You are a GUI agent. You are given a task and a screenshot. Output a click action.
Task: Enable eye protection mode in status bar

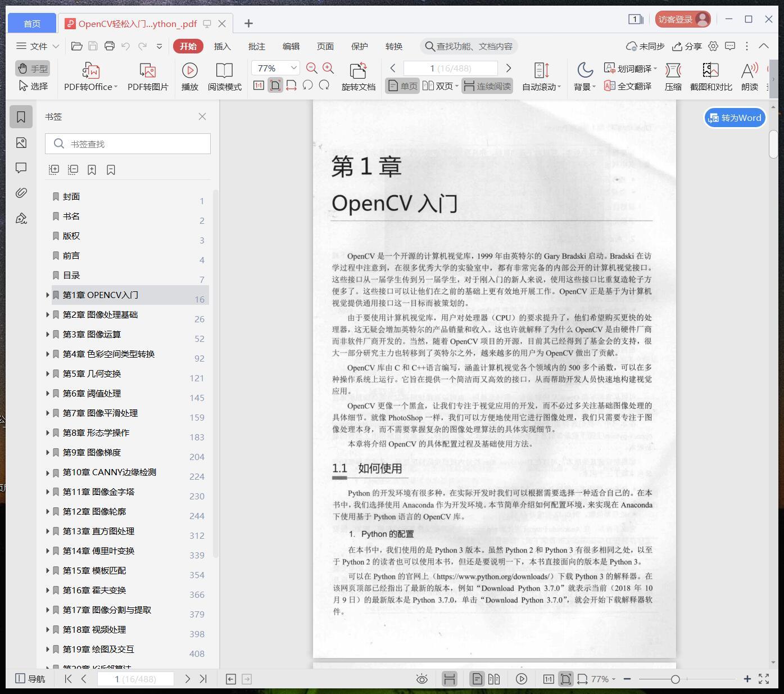point(422,679)
